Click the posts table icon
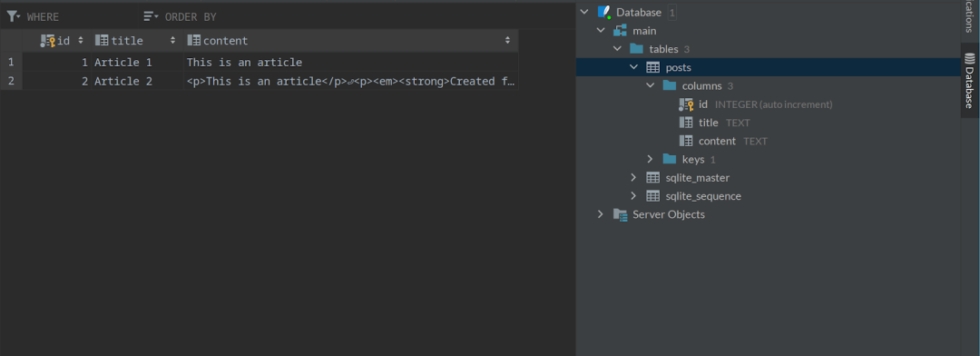The height and width of the screenshot is (356, 980). point(652,67)
